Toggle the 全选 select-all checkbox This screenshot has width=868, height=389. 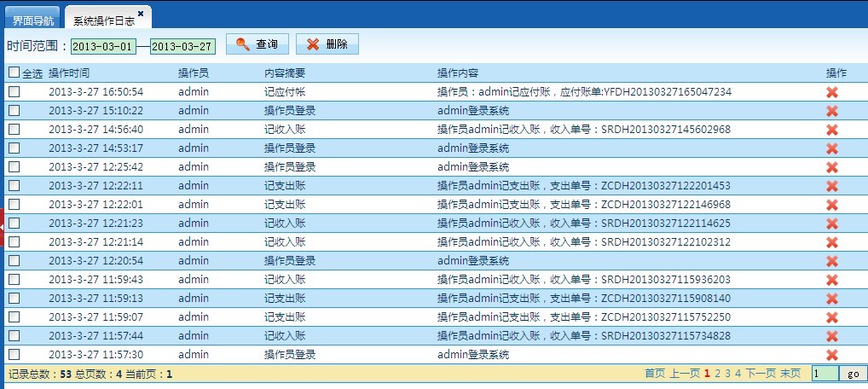click(x=14, y=73)
